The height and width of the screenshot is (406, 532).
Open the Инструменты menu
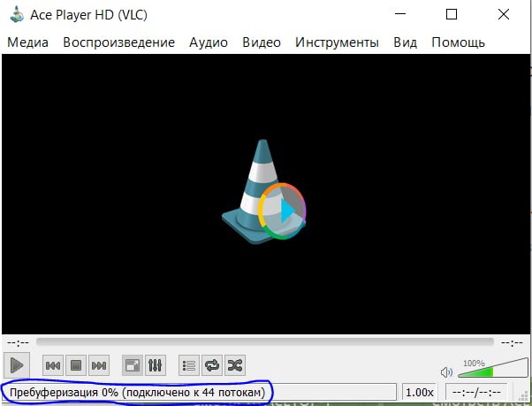tap(337, 42)
